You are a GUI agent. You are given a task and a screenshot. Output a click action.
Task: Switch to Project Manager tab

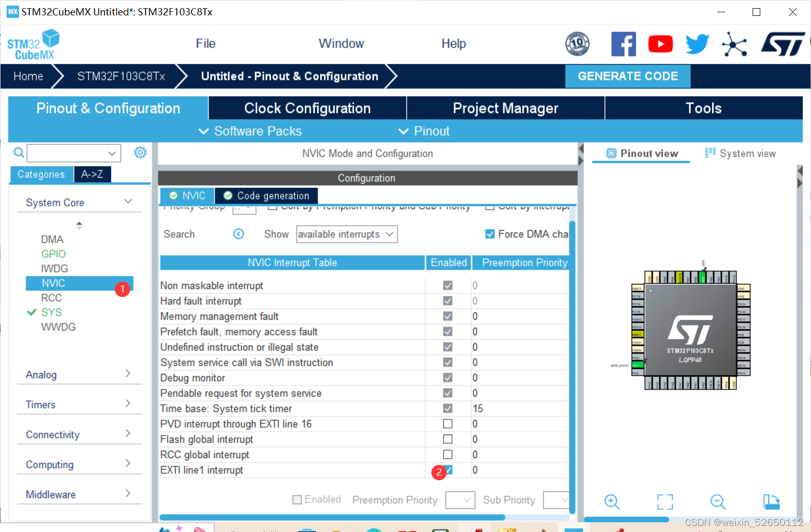click(506, 108)
